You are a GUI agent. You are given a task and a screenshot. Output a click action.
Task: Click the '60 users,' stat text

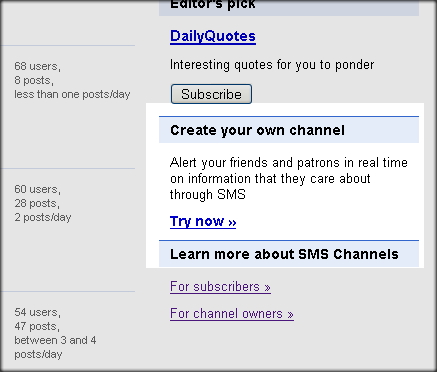[x=37, y=189]
